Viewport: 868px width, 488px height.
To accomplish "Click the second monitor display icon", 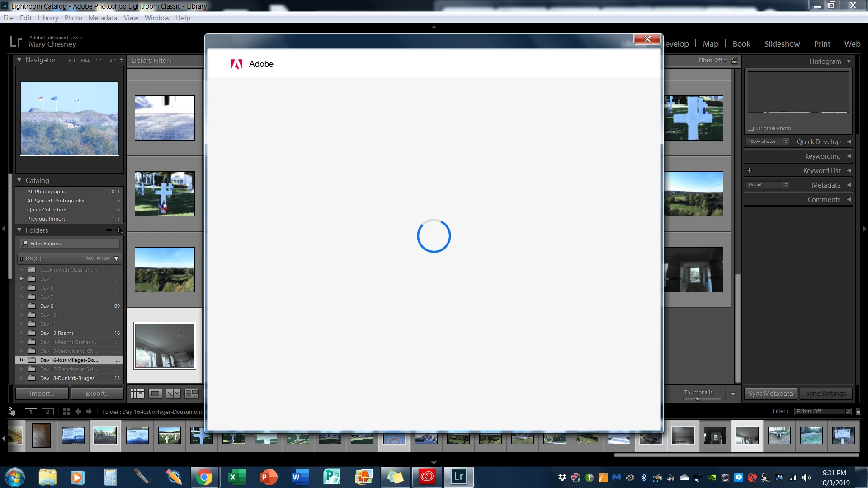I will [47, 412].
